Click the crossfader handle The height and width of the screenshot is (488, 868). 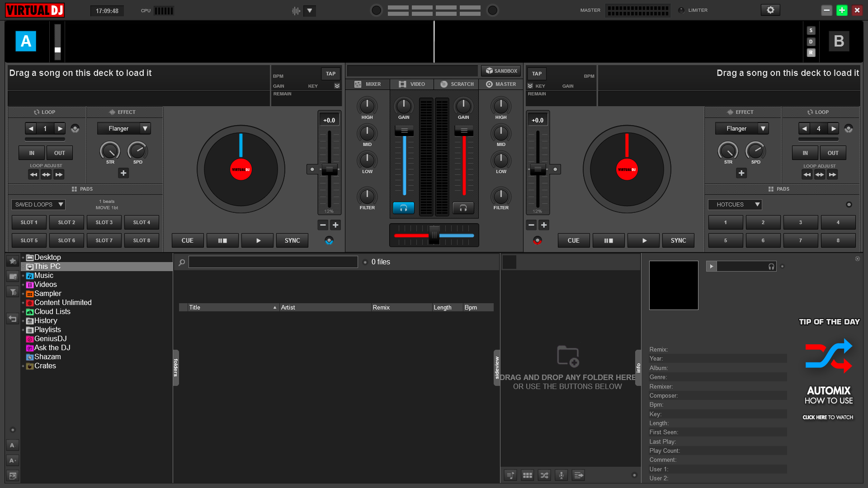(x=434, y=235)
